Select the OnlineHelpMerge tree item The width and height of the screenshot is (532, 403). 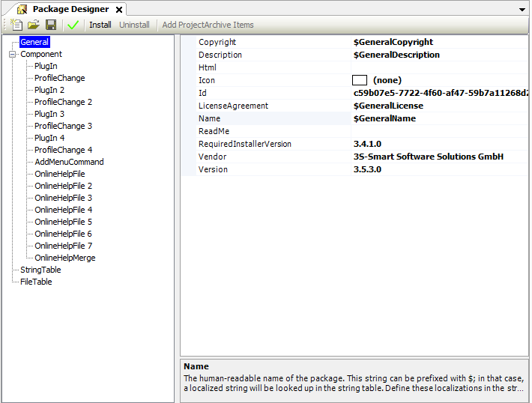tap(64, 258)
